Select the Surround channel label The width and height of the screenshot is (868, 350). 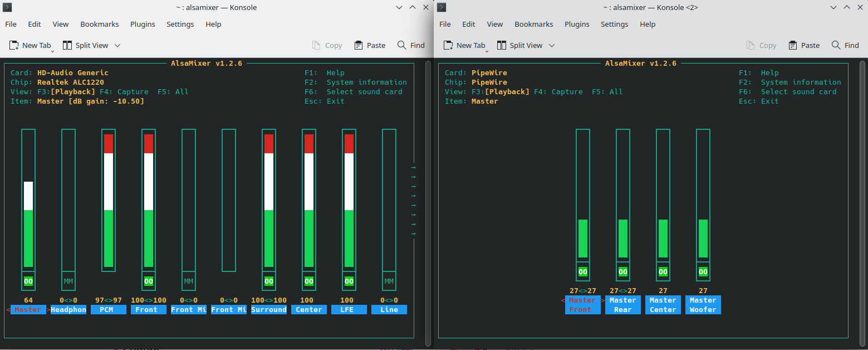click(x=269, y=310)
